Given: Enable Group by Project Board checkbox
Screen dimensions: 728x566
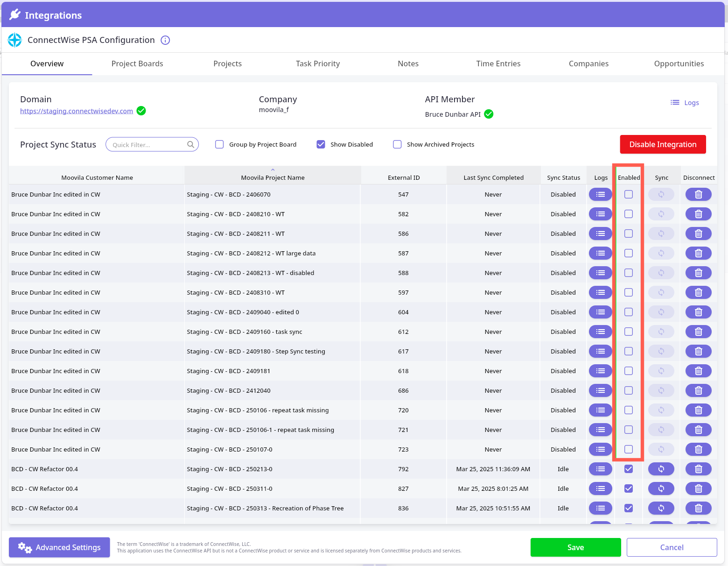Looking at the screenshot, I should 219,144.
